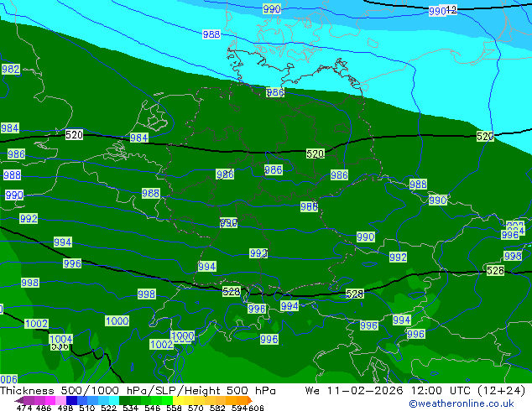Viewport: 532px width, 411px height.
Task: Click the bright yellow legend swatch above 558
Action: [178, 400]
